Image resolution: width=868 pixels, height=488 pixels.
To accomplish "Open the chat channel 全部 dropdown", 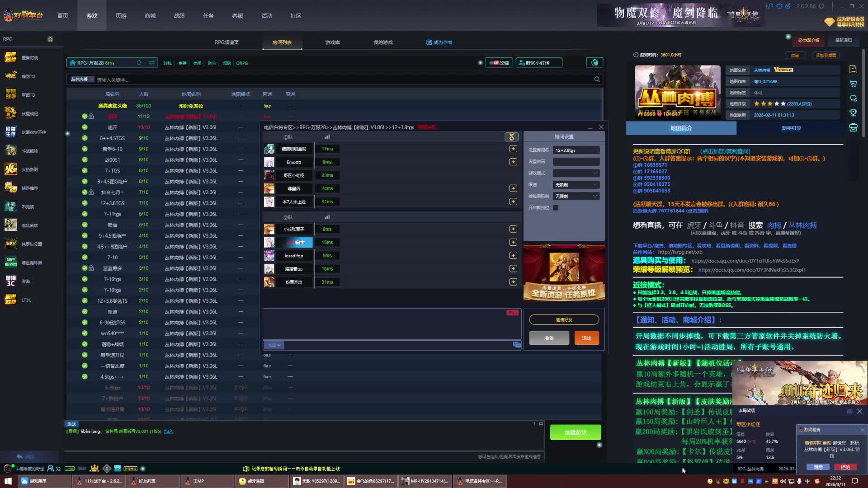I will tap(274, 345).
